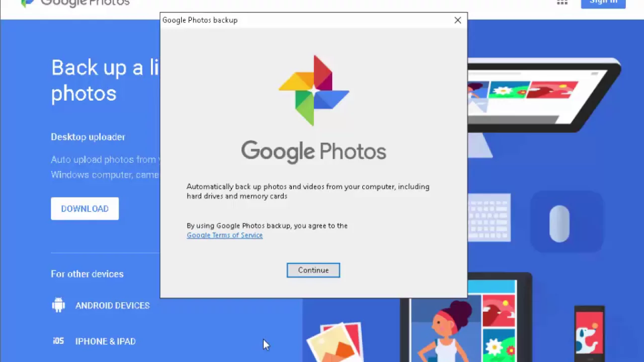Screen dimensions: 644x362
Task: Close the Google Photos backup dialog
Action: [x=457, y=20]
